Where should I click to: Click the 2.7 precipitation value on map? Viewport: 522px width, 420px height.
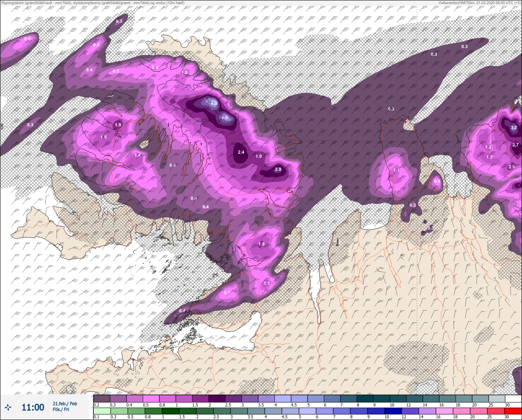[515, 145]
